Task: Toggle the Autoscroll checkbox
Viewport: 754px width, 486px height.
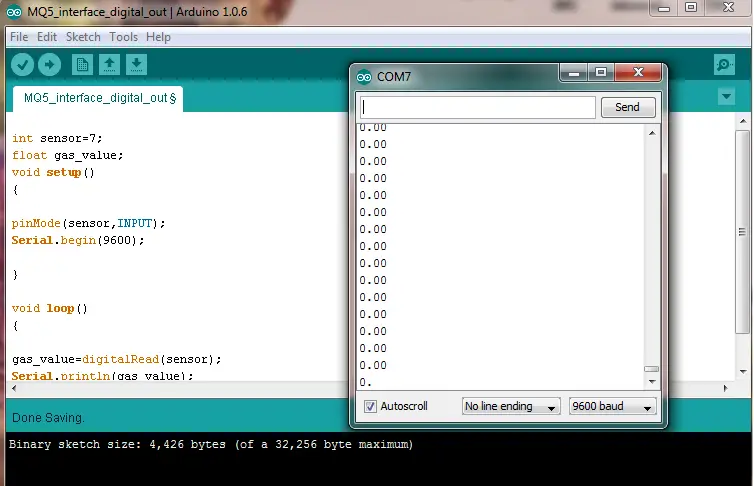Action: coord(370,406)
